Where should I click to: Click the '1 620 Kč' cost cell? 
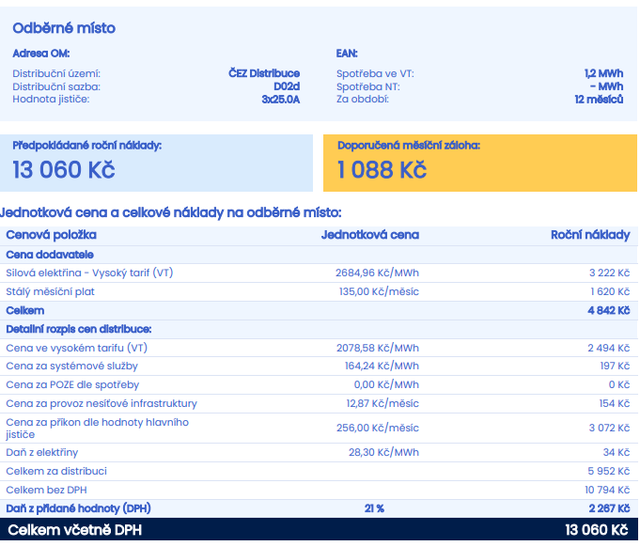(x=610, y=292)
